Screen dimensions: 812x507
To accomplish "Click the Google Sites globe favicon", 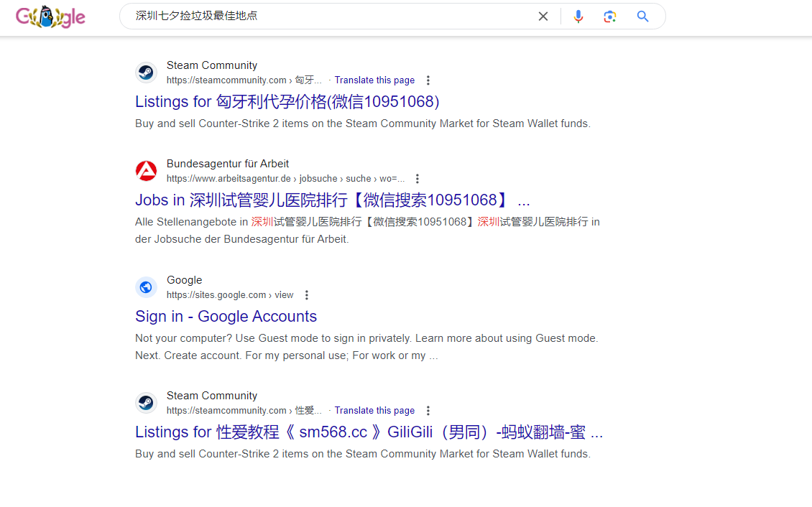I will (x=146, y=287).
